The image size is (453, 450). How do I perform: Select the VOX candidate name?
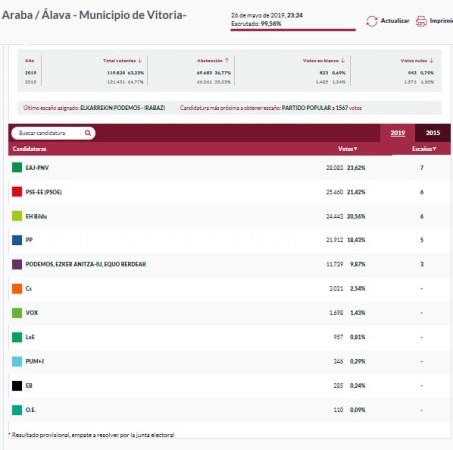32,313
